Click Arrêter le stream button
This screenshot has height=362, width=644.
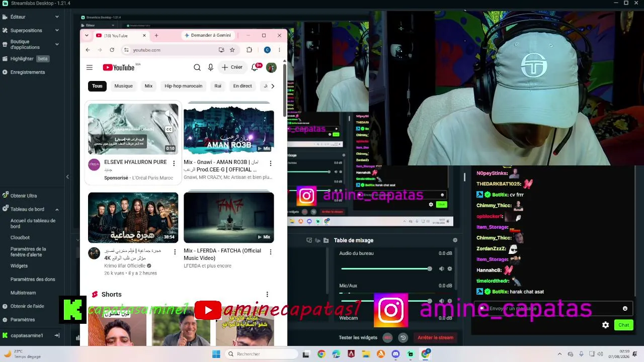click(436, 338)
